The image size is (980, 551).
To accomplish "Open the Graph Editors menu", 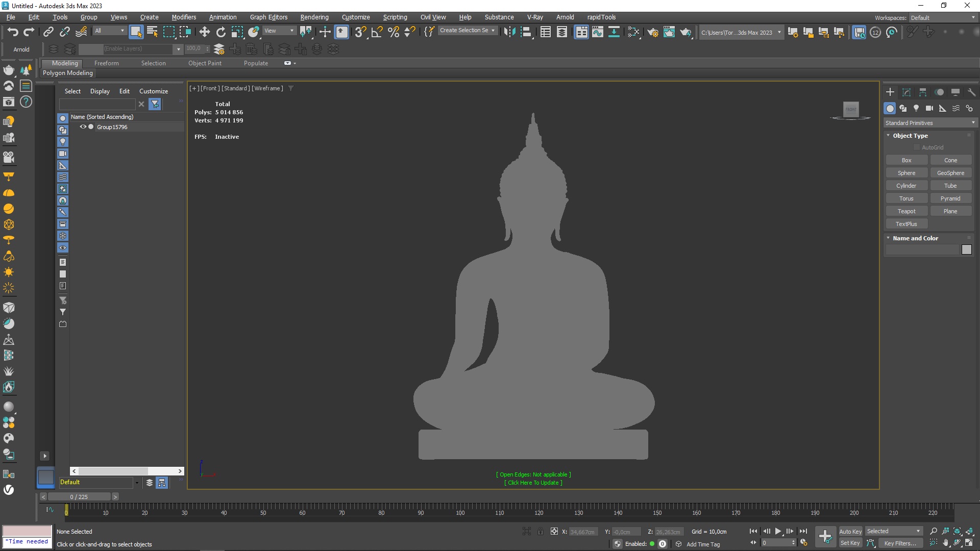I will tap(268, 17).
